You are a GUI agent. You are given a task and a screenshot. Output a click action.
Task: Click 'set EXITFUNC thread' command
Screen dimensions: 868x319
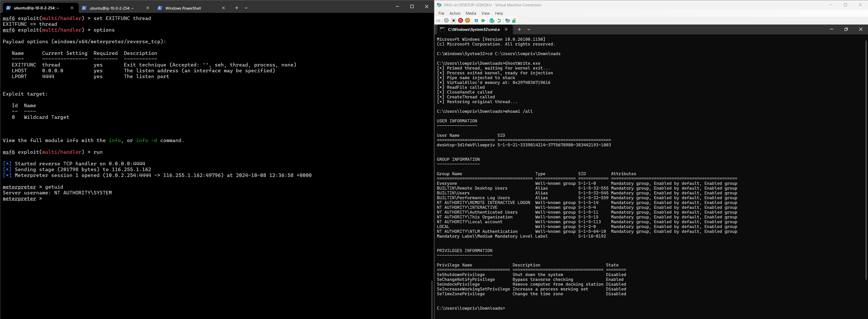point(122,18)
